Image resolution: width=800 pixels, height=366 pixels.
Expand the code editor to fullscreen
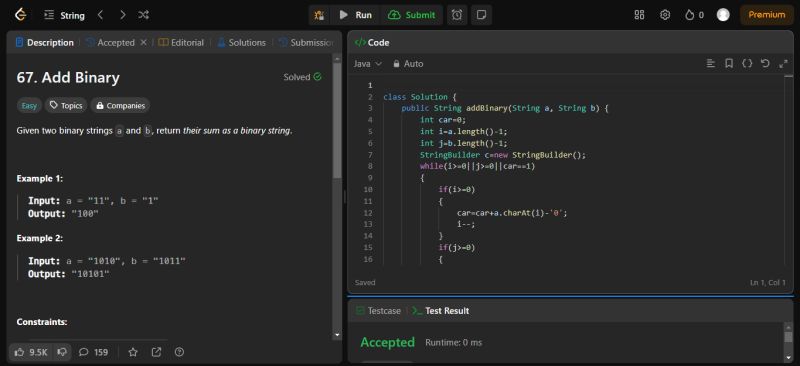point(783,63)
